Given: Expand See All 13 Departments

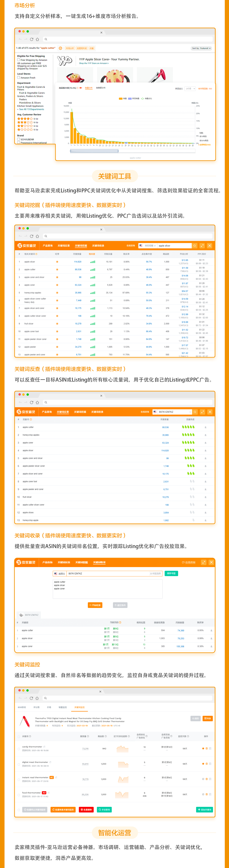Looking at the screenshot, I should pyautogui.click(x=31, y=109).
